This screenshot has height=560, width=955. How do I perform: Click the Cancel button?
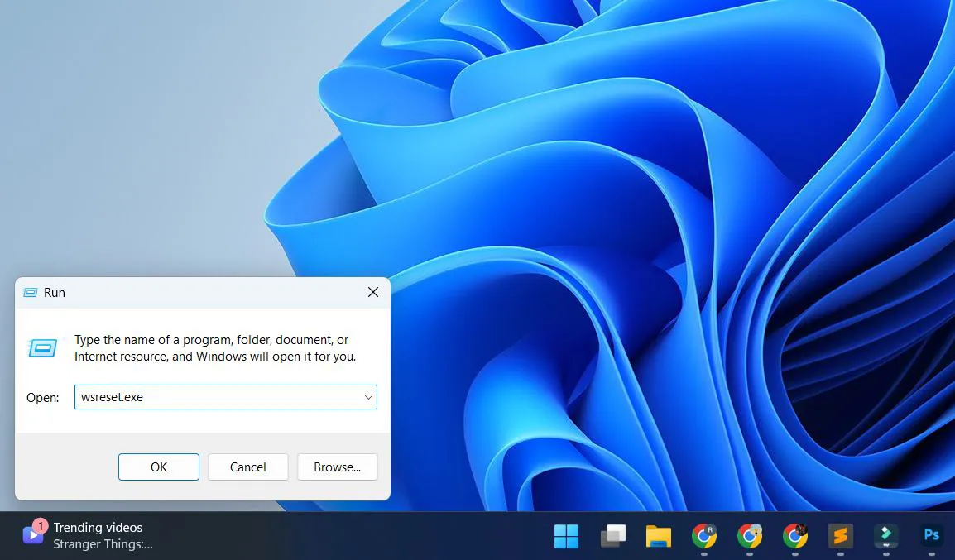point(247,467)
